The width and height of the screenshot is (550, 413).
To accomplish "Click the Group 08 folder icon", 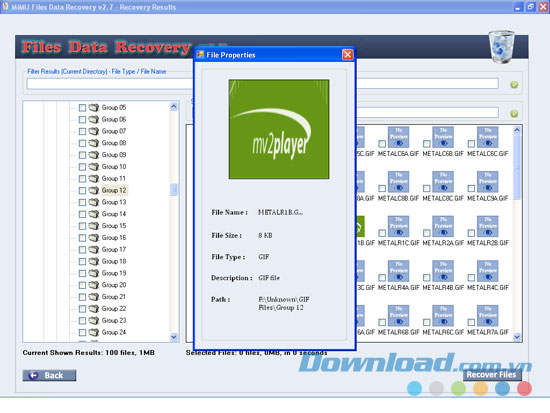I will tap(93, 143).
